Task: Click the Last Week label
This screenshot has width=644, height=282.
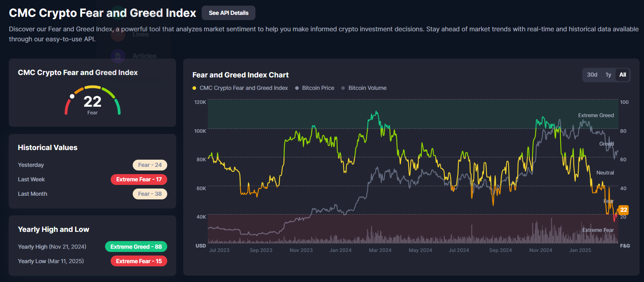Action: pos(31,179)
